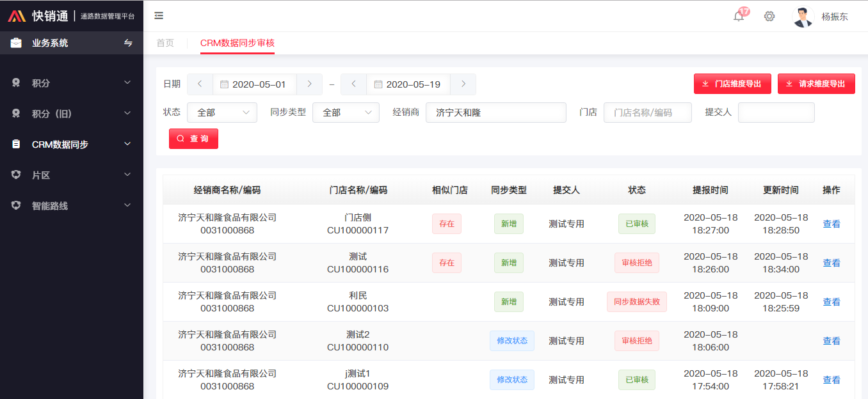The image size is (868, 399).
Task: Click 审核拒绝 status in 测试2 row
Action: coord(637,341)
